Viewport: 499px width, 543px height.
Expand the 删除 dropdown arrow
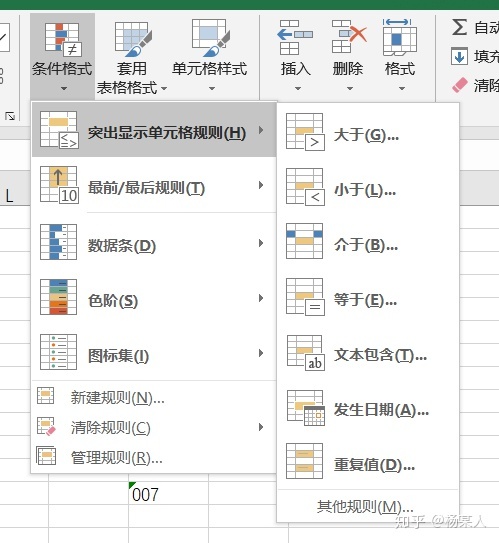[x=350, y=89]
